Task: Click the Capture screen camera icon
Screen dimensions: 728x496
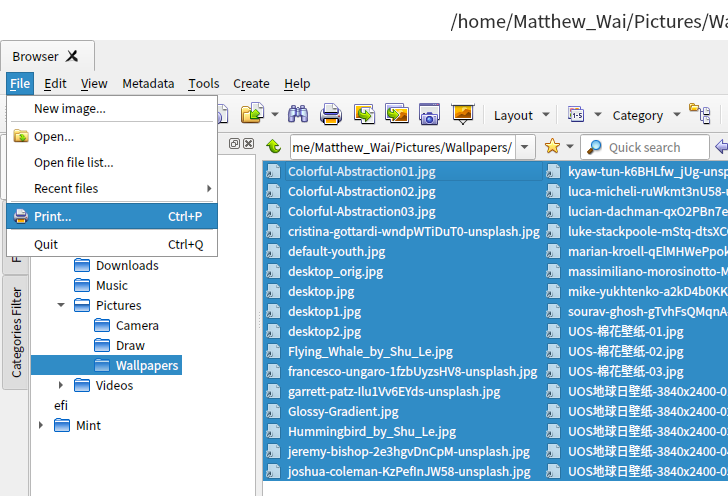Action: tap(429, 114)
